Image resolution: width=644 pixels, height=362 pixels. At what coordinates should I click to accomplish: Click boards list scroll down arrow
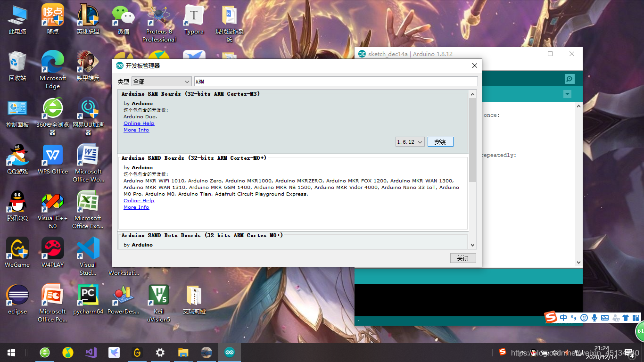(x=473, y=245)
